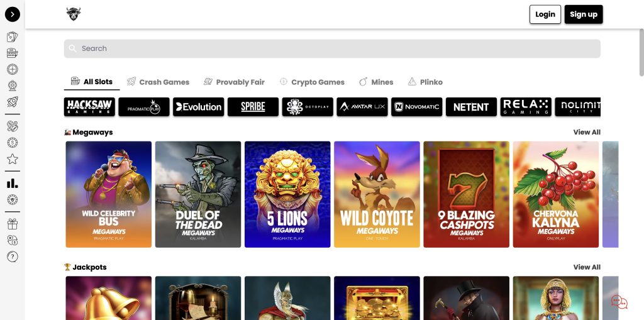Viewport: 644px width, 320px height.
Task: Filter by Relax Gaming provider
Action: click(x=526, y=107)
